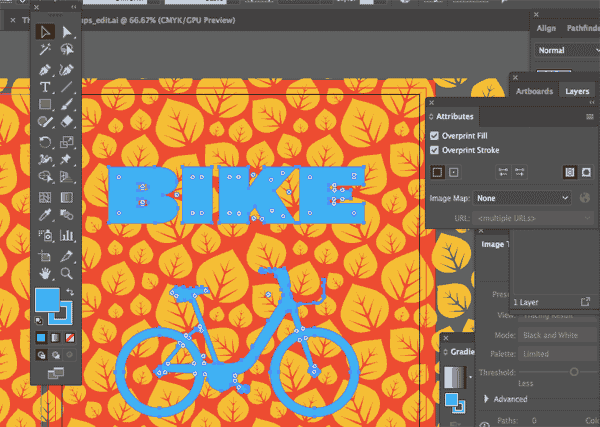The height and width of the screenshot is (427, 600).
Task: Select the Line Segment tool
Action: pos(67,87)
